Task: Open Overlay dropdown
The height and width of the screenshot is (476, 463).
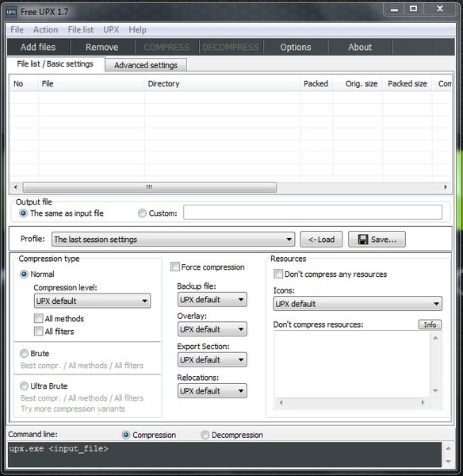Action: pyautogui.click(x=212, y=329)
